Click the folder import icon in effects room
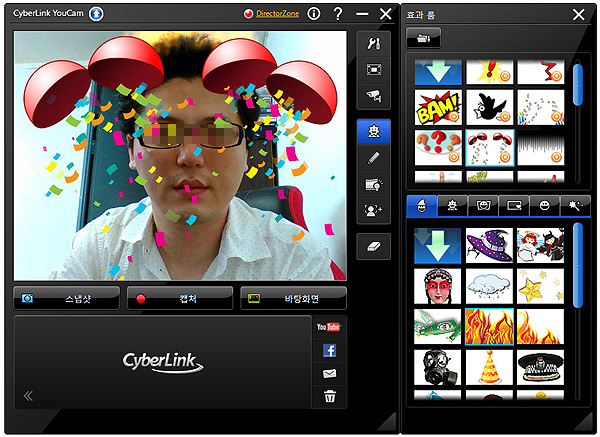600x437 pixels. [x=423, y=38]
